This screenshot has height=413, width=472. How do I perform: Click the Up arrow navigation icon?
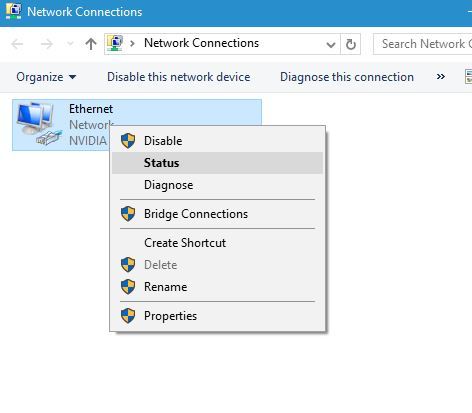(91, 44)
